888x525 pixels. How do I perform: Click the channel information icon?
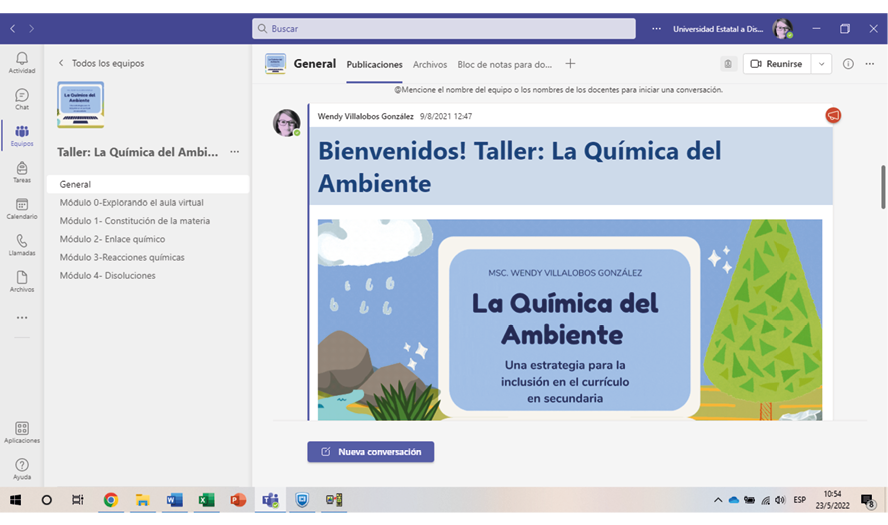click(x=848, y=64)
